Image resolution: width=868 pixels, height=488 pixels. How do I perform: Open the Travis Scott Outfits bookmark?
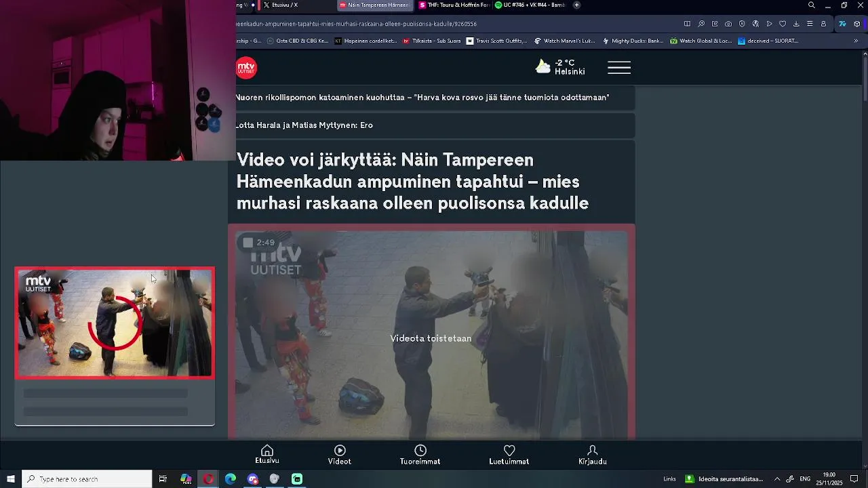496,41
